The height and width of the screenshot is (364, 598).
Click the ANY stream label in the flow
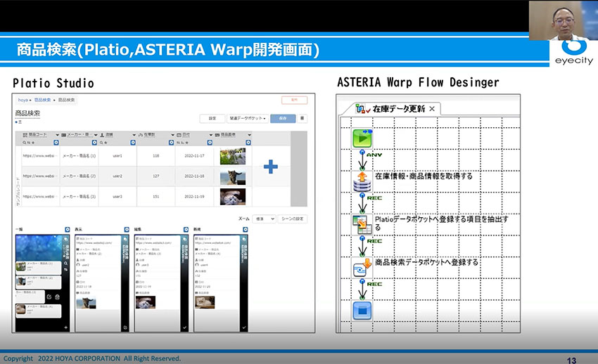point(374,155)
